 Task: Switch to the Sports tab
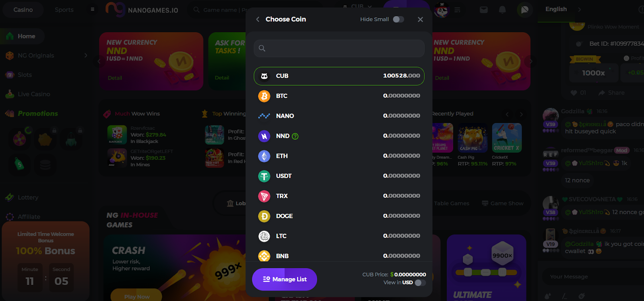pos(64,10)
